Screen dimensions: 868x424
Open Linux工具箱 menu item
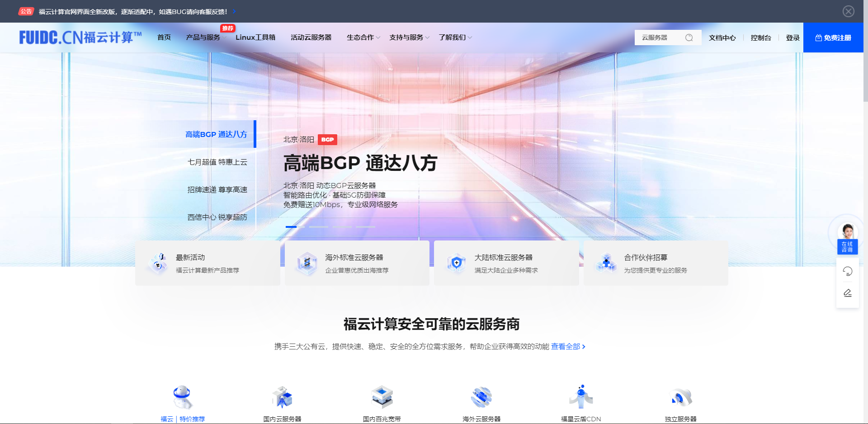pyautogui.click(x=255, y=38)
